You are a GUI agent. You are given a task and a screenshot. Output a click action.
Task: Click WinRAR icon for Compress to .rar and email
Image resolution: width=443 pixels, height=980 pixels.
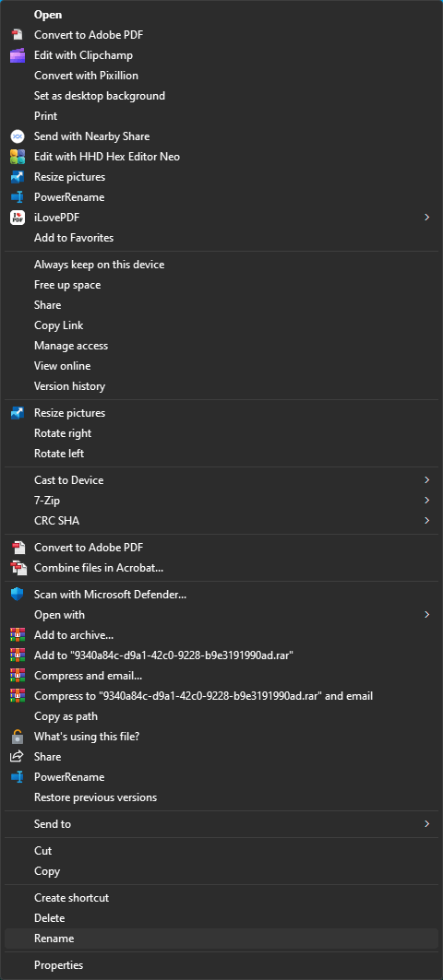[18, 696]
